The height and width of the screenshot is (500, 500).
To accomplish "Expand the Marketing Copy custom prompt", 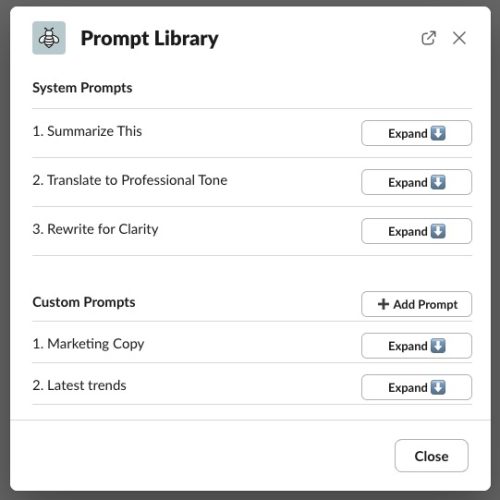I will coord(416,346).
